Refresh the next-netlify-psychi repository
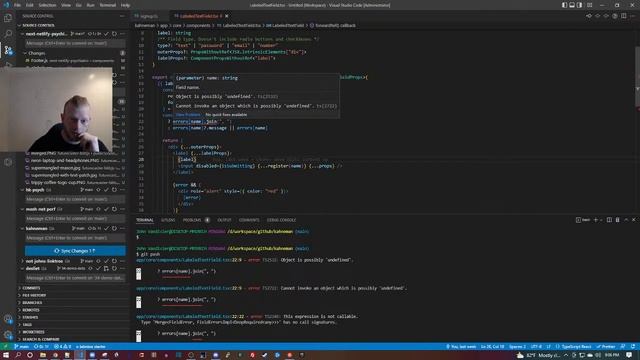 [114, 34]
